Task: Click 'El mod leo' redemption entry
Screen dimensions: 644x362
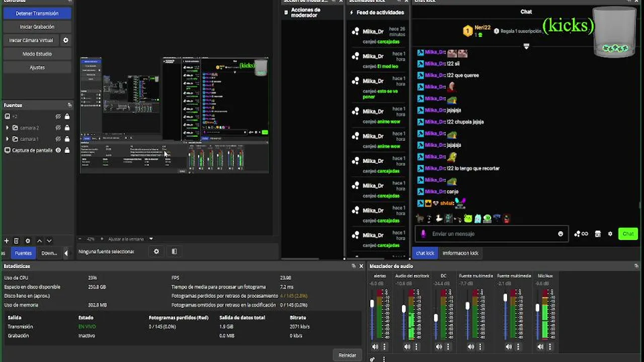Action: [x=378, y=60]
